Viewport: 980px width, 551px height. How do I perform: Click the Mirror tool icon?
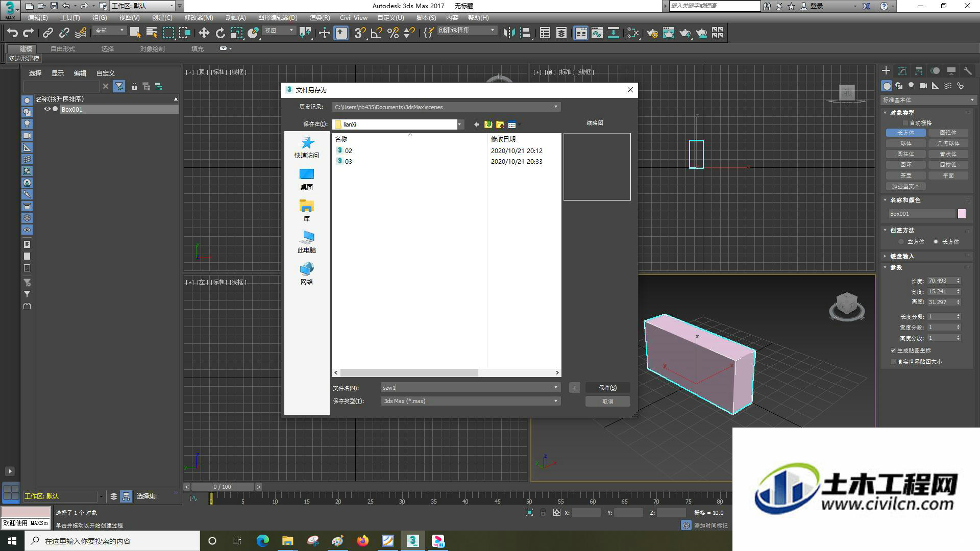[x=509, y=33]
